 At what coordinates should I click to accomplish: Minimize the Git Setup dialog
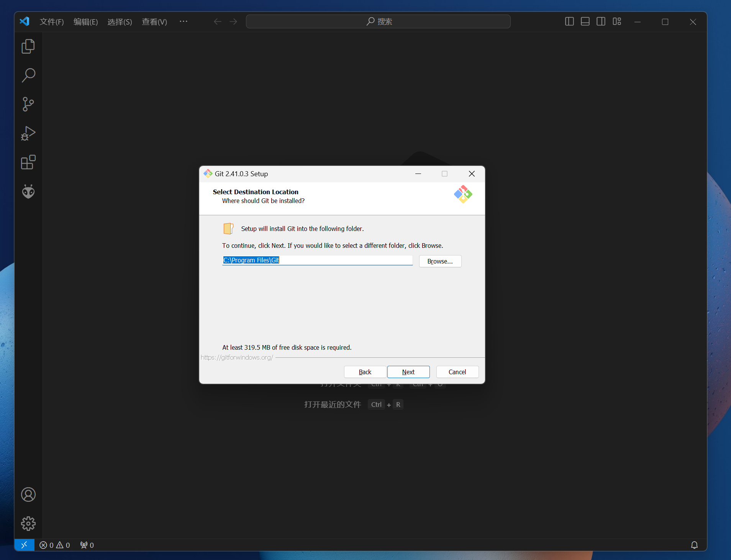[x=418, y=174]
